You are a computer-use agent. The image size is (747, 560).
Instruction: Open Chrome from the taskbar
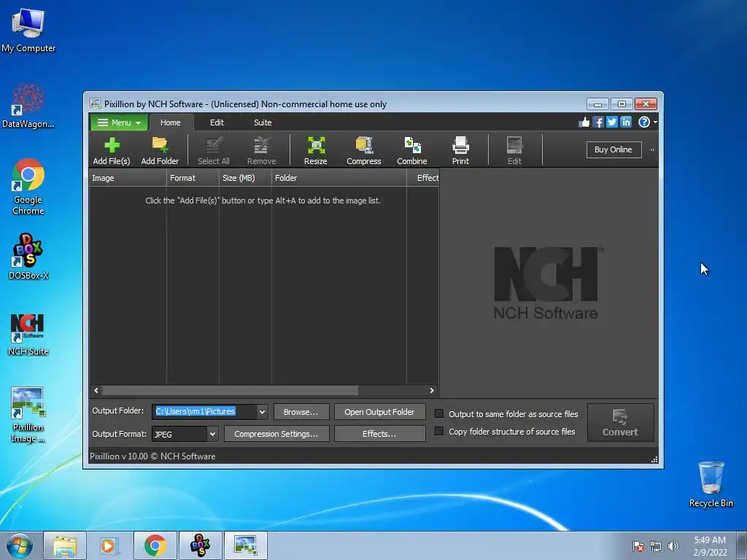[x=155, y=545]
